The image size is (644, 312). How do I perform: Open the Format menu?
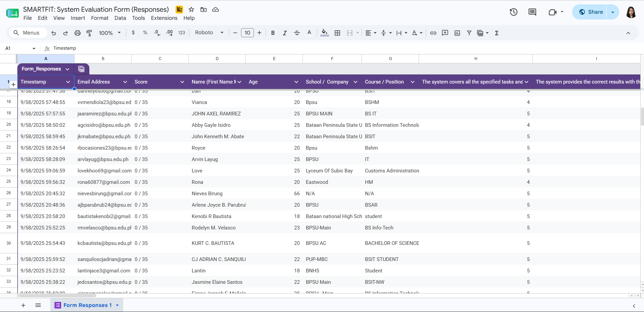100,18
